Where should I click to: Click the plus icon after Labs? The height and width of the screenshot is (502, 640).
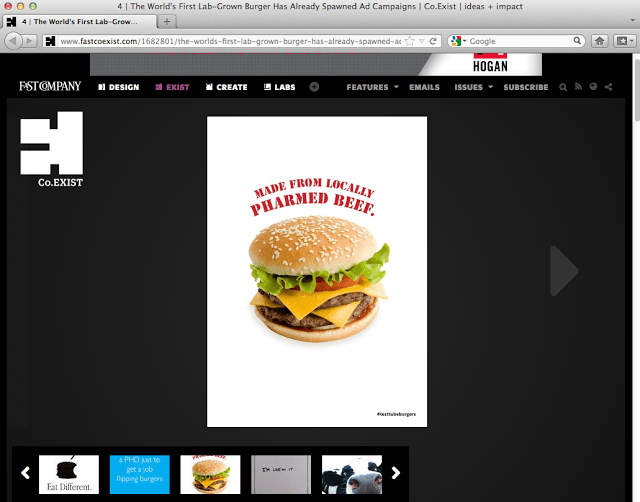314,87
